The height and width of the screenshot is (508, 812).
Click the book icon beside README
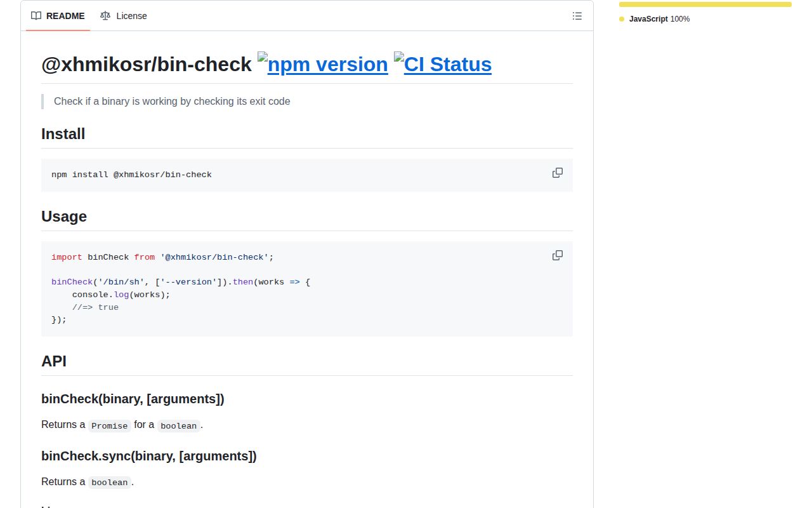point(36,16)
